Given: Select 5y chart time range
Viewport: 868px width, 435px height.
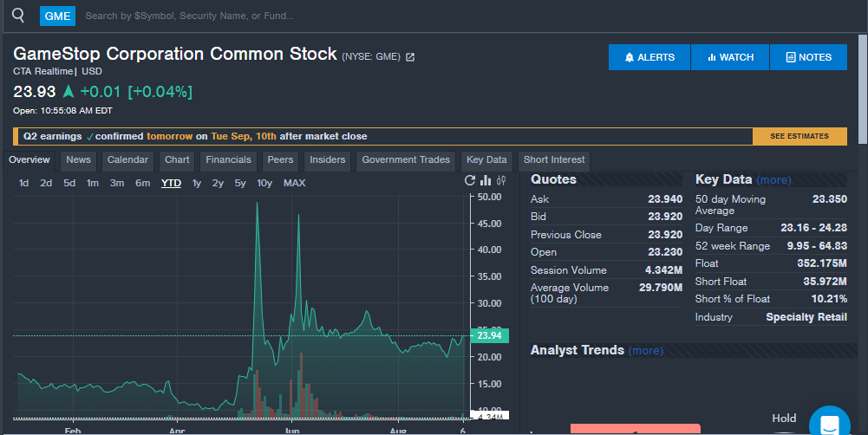Looking at the screenshot, I should [x=240, y=183].
